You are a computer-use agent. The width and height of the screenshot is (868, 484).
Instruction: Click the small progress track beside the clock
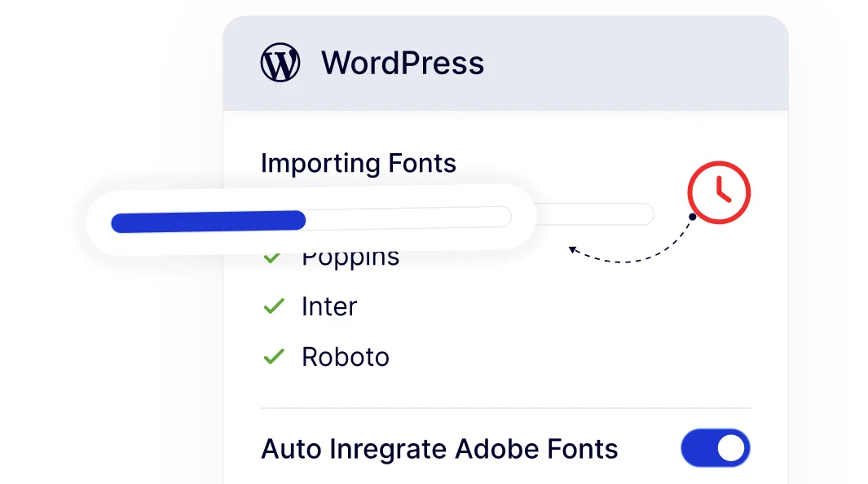click(595, 214)
